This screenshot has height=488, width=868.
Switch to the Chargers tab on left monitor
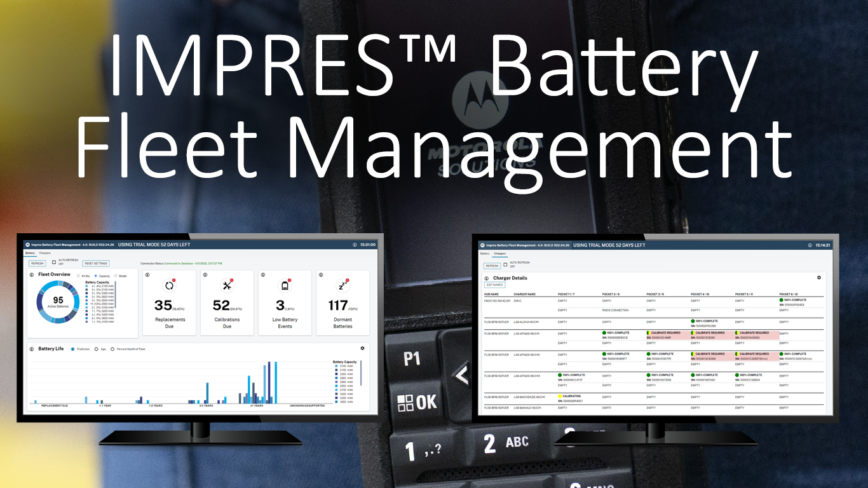pos(44,253)
